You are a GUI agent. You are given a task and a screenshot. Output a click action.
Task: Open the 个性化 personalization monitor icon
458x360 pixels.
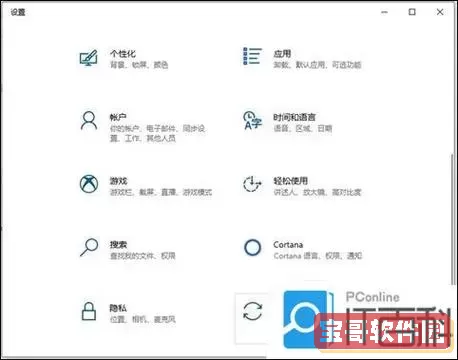coord(89,58)
